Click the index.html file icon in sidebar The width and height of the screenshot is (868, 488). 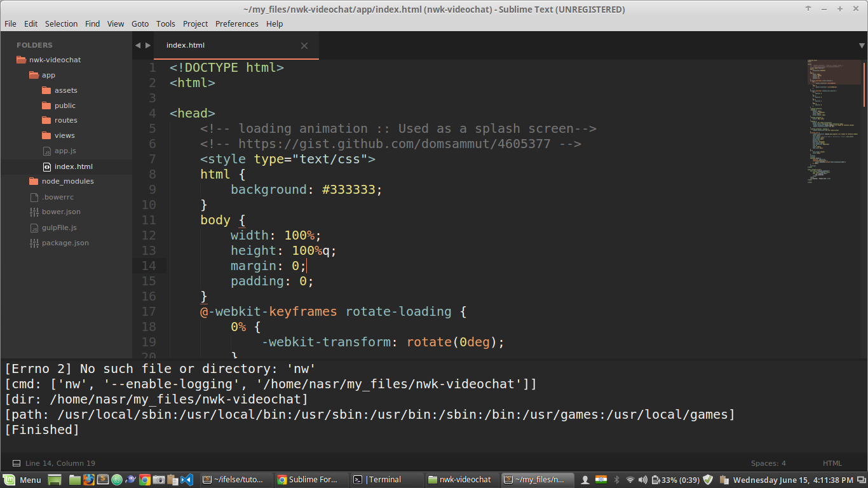click(x=46, y=166)
